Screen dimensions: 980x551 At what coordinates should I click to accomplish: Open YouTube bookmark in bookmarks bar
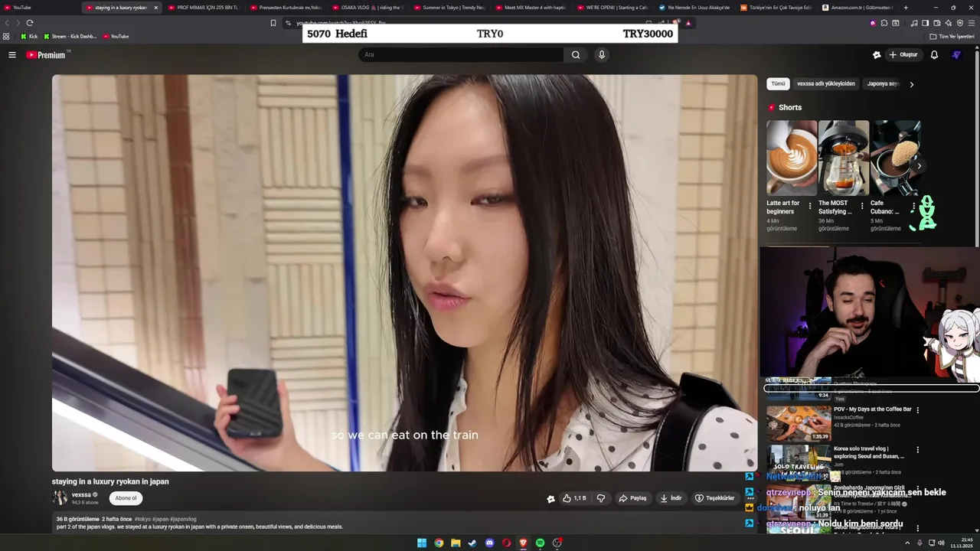tap(116, 36)
